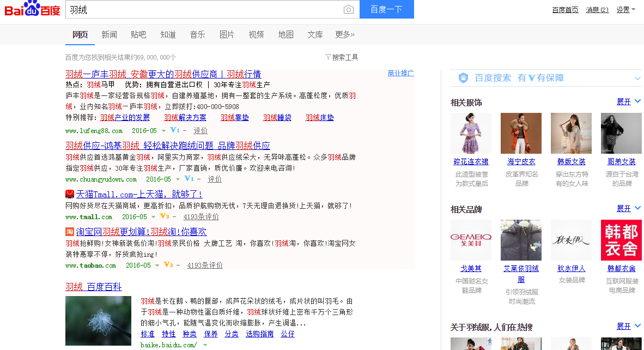
Task: Open the 天猫Tmall.com result title
Action: 139,194
